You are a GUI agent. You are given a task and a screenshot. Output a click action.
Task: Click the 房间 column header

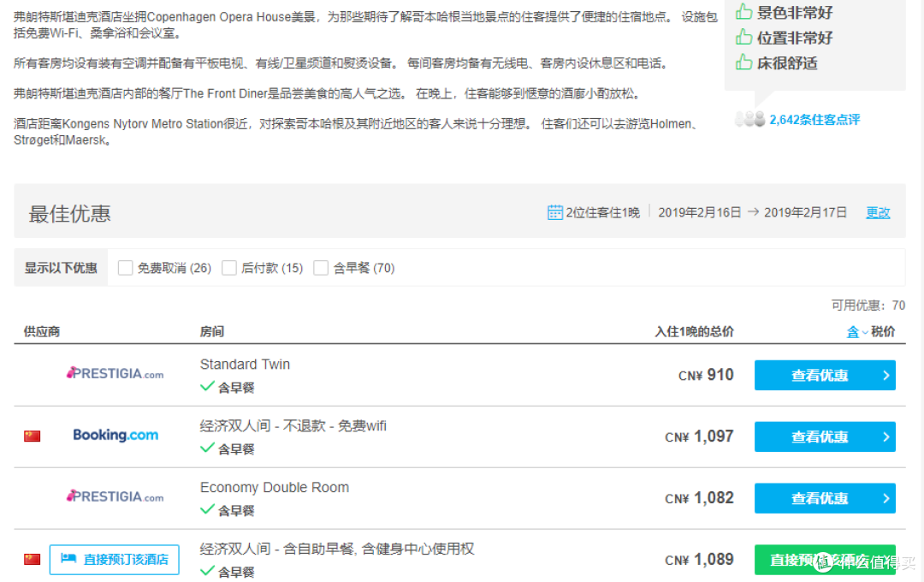click(212, 331)
